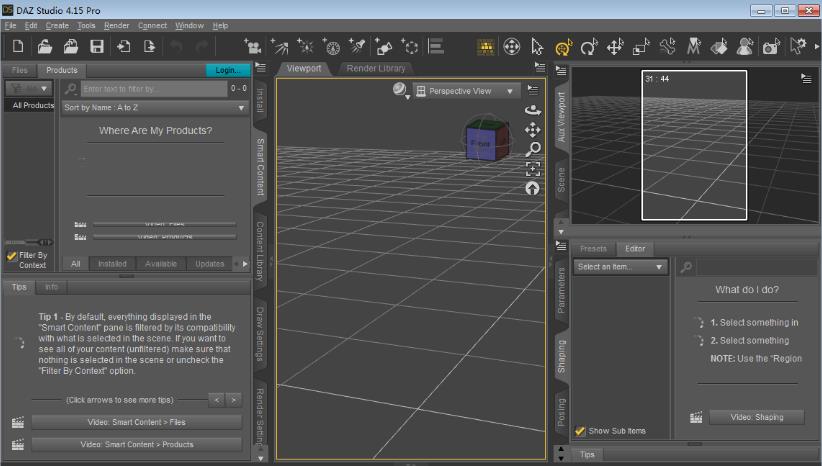
Task: Open the Parameters side tab
Action: click(x=561, y=290)
